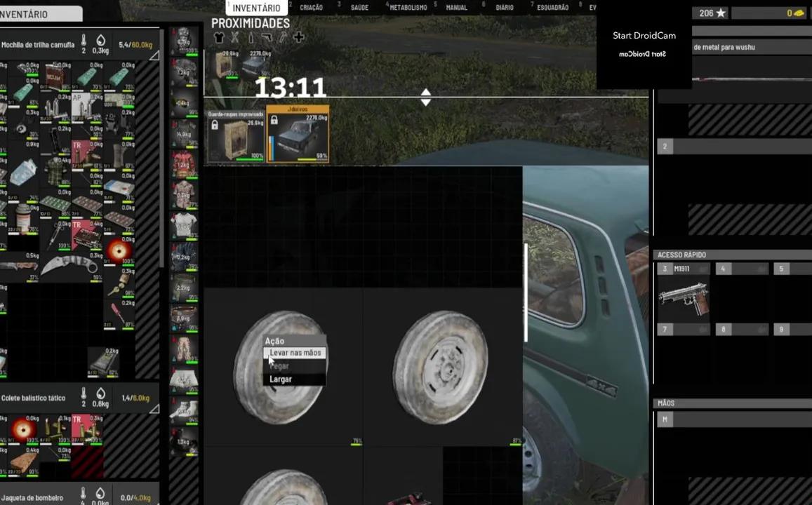The height and width of the screenshot is (505, 812).
Task: Select the AP bullets item in the backpack
Action: click(86, 107)
